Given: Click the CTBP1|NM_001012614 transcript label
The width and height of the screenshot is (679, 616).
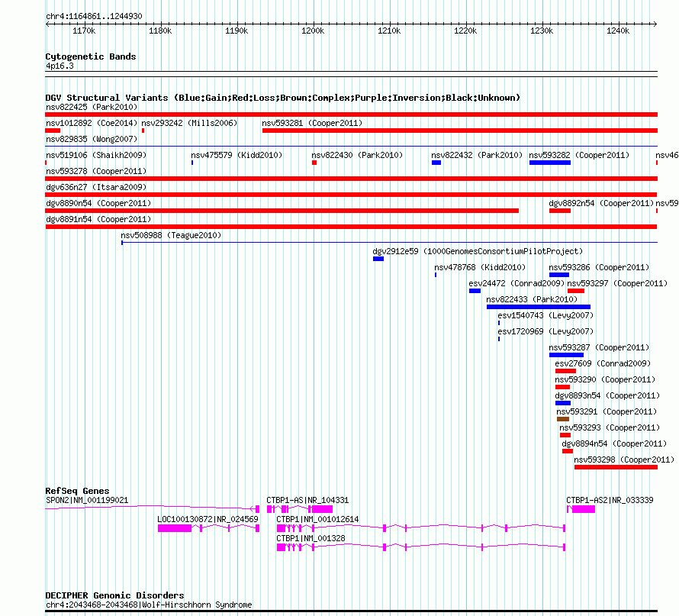Looking at the screenshot, I should pyautogui.click(x=317, y=519).
